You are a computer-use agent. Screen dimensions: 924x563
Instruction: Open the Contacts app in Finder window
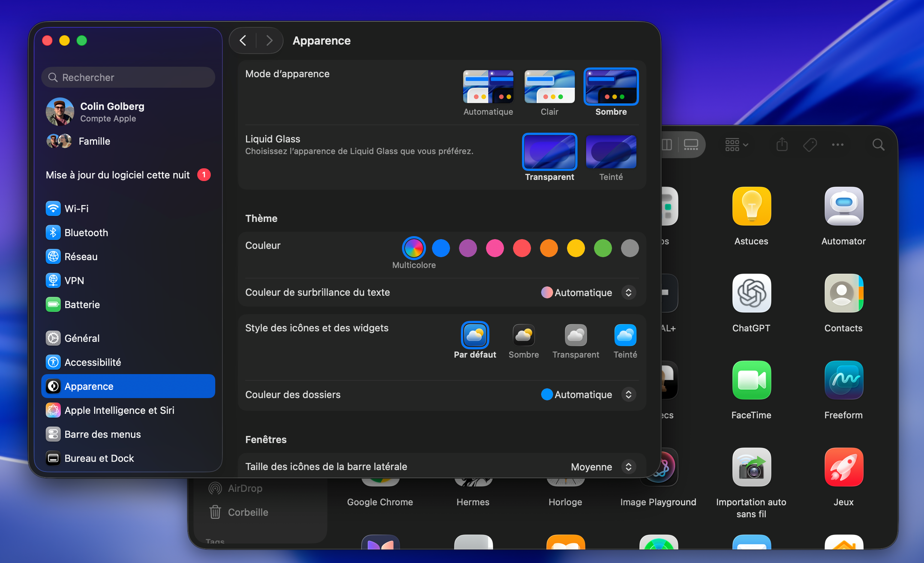coord(844,293)
